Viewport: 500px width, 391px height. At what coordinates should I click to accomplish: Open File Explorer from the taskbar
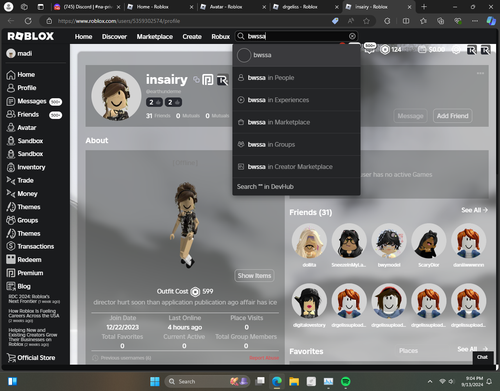(x=294, y=381)
